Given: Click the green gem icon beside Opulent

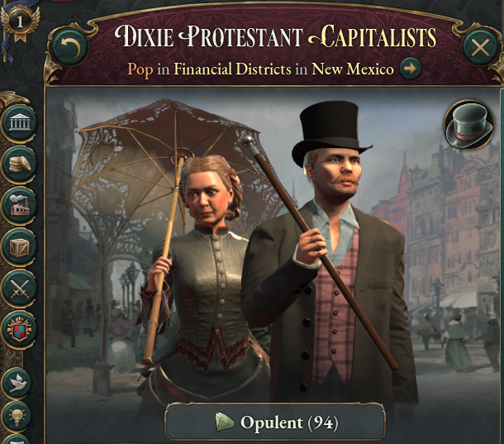Looking at the screenshot, I should [225, 422].
